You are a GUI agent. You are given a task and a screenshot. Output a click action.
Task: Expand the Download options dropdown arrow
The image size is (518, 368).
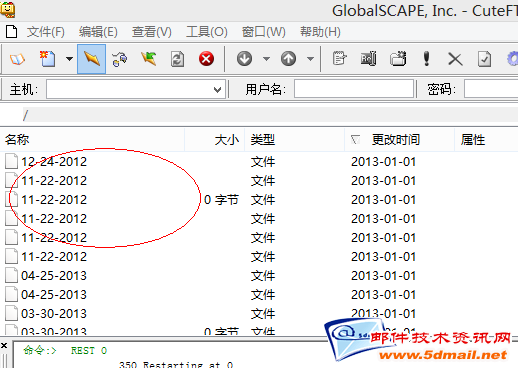coord(266,59)
